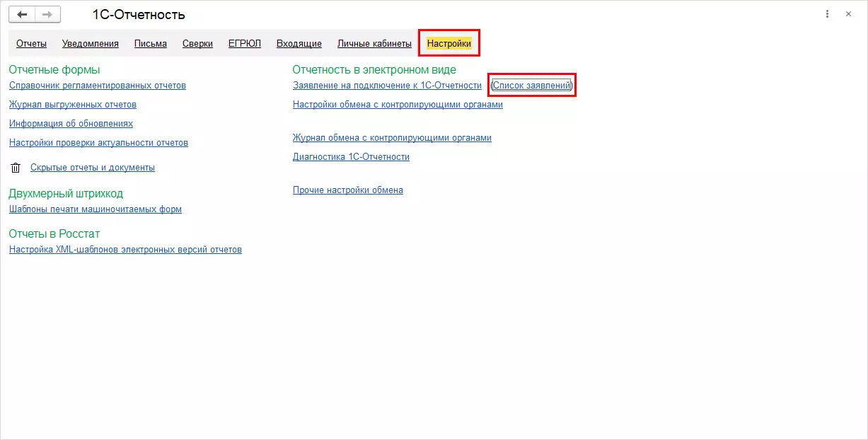Click Информация об обновлениях link
Image resolution: width=868 pixels, height=440 pixels.
click(71, 124)
